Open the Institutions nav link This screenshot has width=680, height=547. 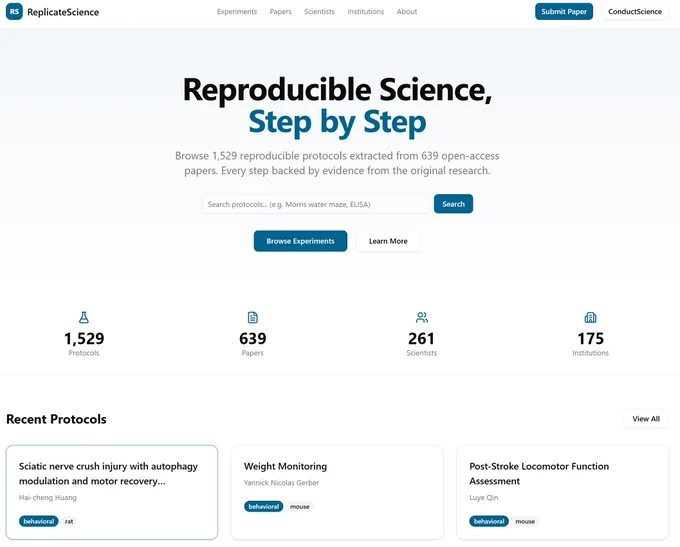point(366,12)
